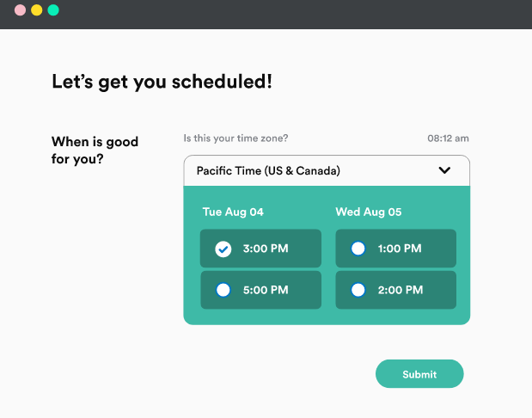Click the "Is this your time zone?" text
Image resolution: width=532 pixels, height=418 pixels.
[235, 138]
